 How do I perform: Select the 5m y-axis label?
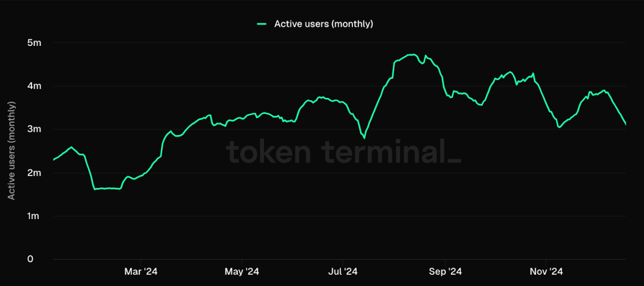[x=33, y=43]
